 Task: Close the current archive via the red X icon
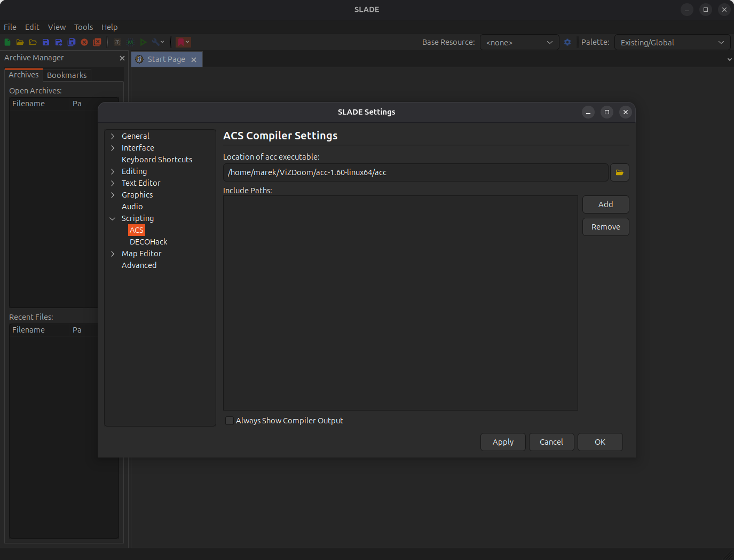point(84,42)
